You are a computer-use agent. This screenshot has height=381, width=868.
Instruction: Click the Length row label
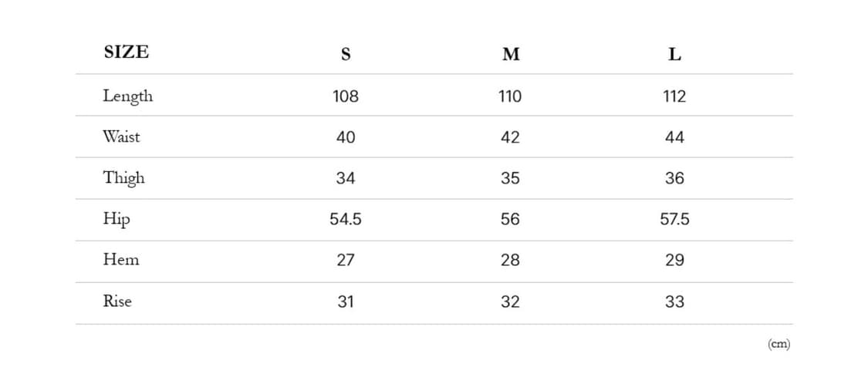pos(128,96)
